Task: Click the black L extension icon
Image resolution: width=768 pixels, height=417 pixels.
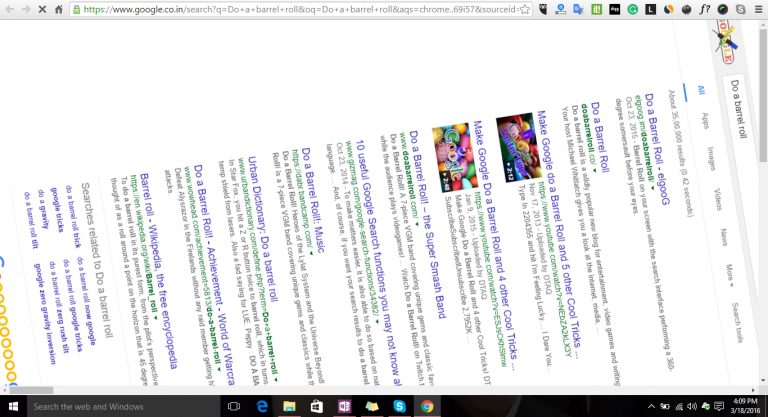Action: (650, 9)
